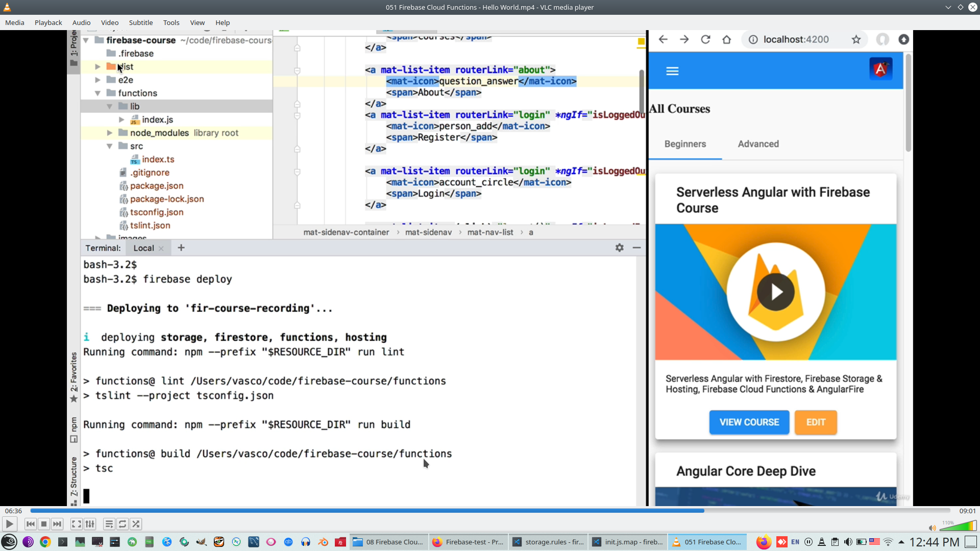Click the elapsed time label 06:36
The width and height of the screenshot is (980, 551).
point(14,511)
